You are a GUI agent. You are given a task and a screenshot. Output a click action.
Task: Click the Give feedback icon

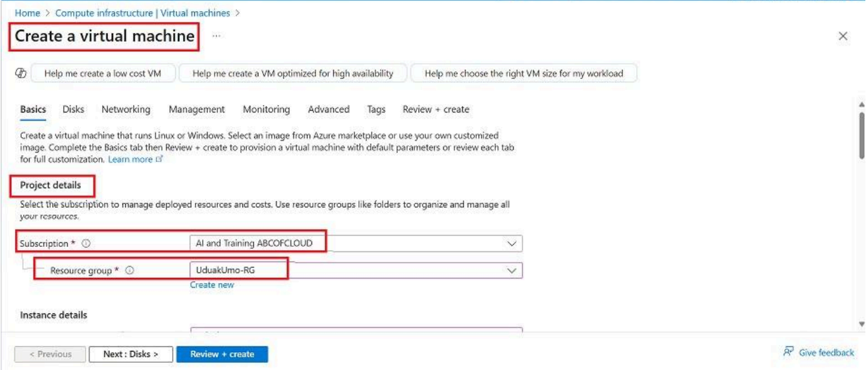[x=788, y=353]
